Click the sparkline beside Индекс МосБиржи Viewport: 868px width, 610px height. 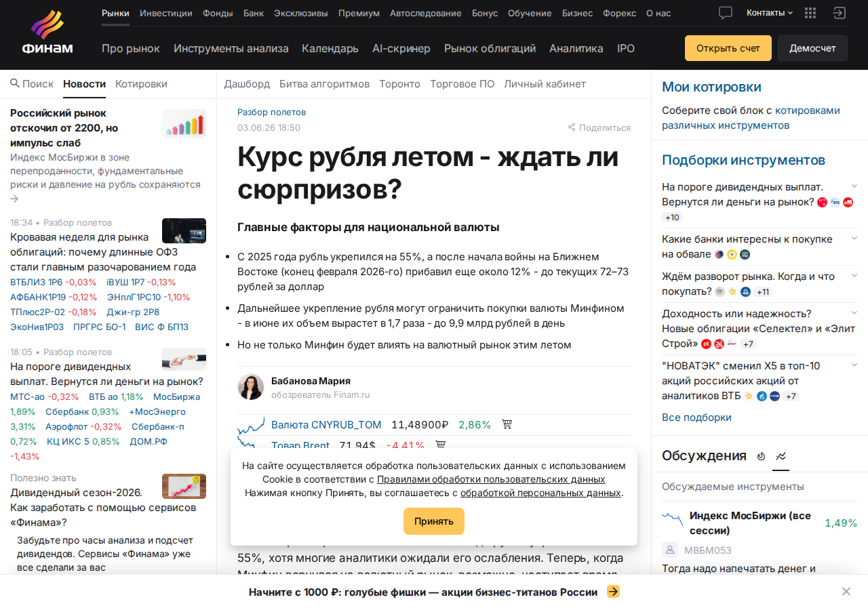click(673, 520)
